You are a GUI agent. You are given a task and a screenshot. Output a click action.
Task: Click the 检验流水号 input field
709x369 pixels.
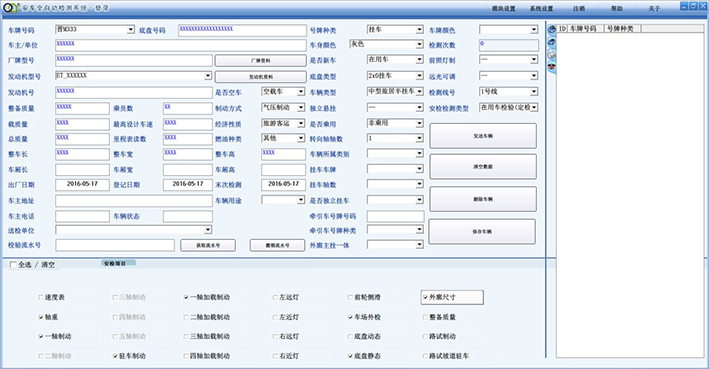pyautogui.click(x=115, y=245)
